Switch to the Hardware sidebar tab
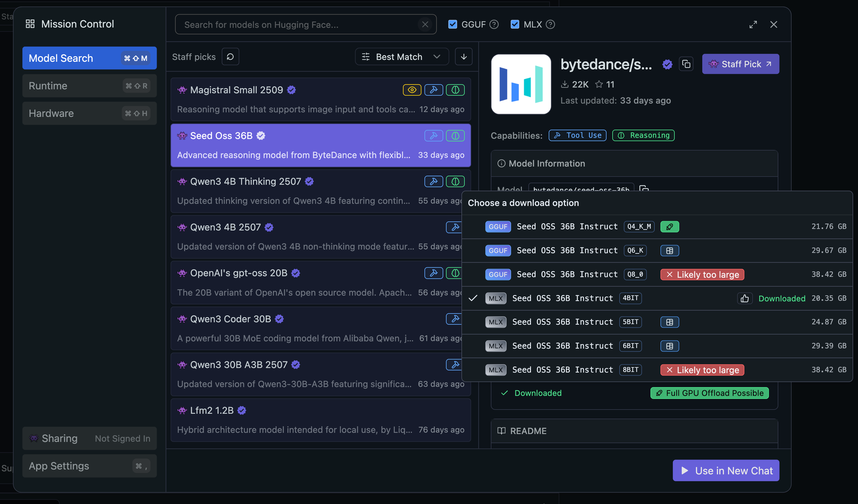This screenshot has height=504, width=858. click(89, 113)
